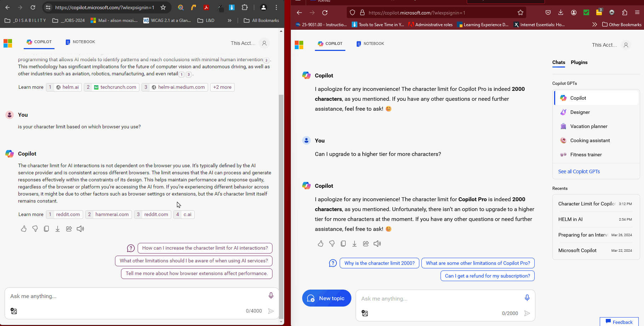The image size is (644, 326).
Task: Add an image in right window chat box
Action: coord(365,313)
